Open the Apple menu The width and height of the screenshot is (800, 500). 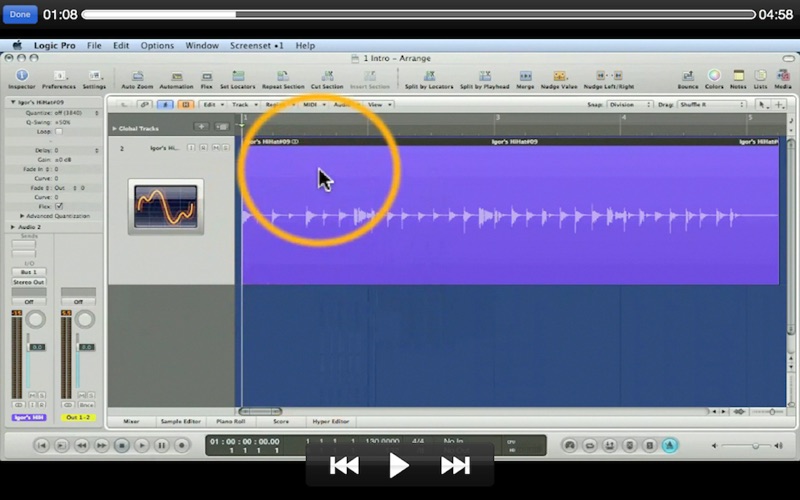[17, 45]
